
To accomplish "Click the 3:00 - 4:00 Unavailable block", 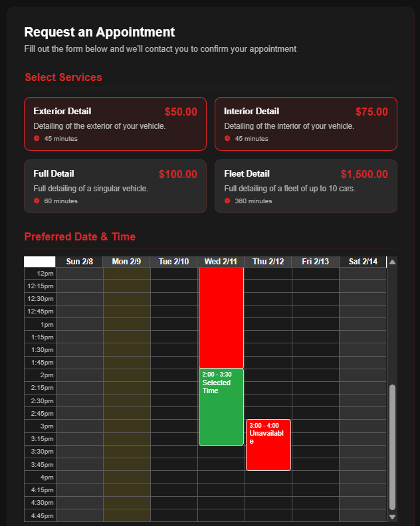I will tap(268, 445).
